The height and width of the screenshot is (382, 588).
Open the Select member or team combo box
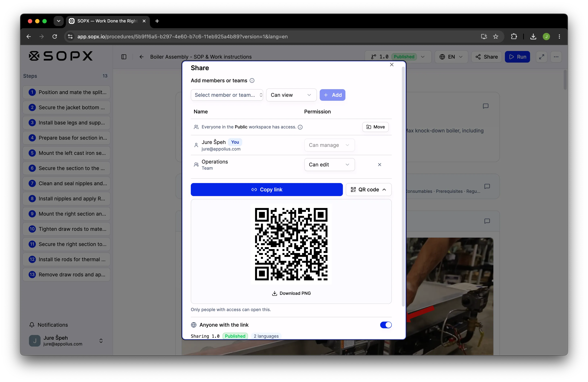(x=227, y=95)
